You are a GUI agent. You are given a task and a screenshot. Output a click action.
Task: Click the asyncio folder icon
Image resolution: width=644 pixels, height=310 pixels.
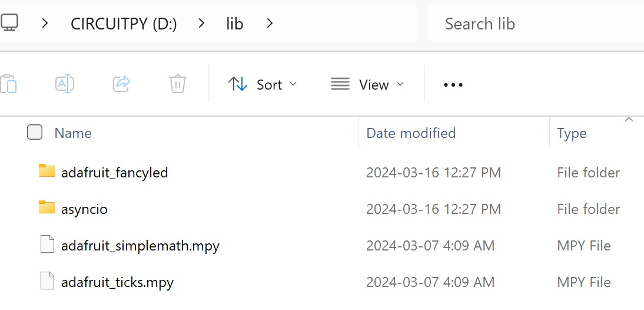pos(47,208)
